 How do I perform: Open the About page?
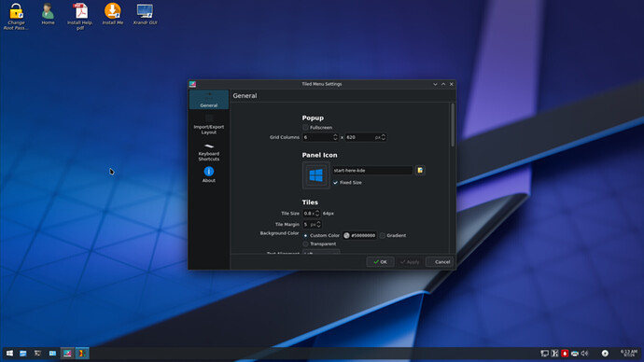click(209, 174)
